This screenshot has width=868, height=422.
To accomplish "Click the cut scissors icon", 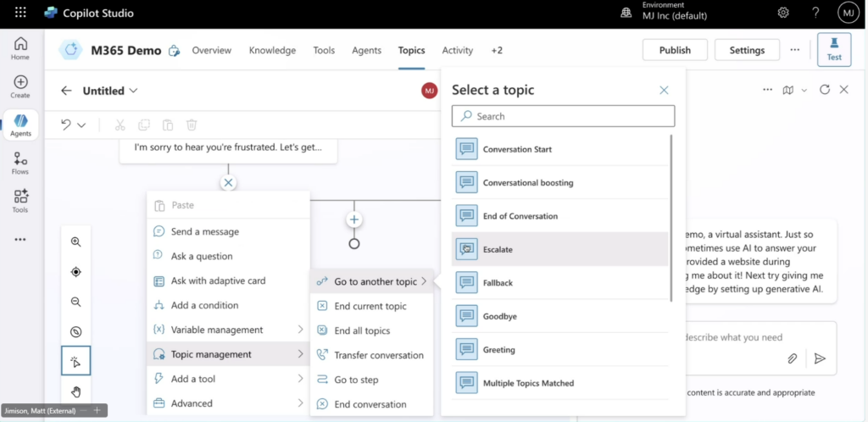I will point(120,125).
